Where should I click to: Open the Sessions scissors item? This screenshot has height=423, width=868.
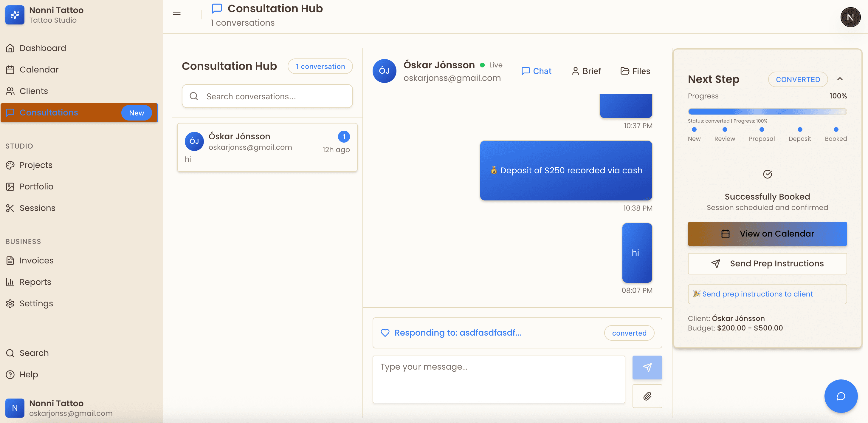click(37, 208)
